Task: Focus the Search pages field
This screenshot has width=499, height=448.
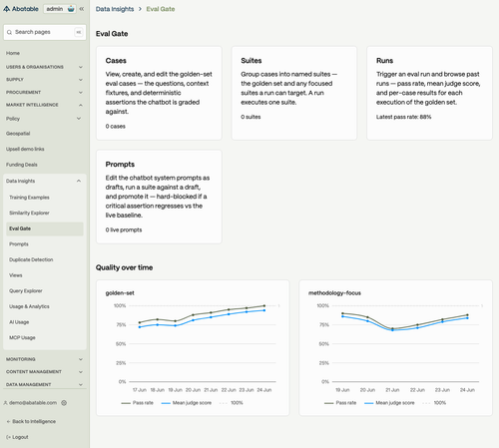Action: click(45, 32)
